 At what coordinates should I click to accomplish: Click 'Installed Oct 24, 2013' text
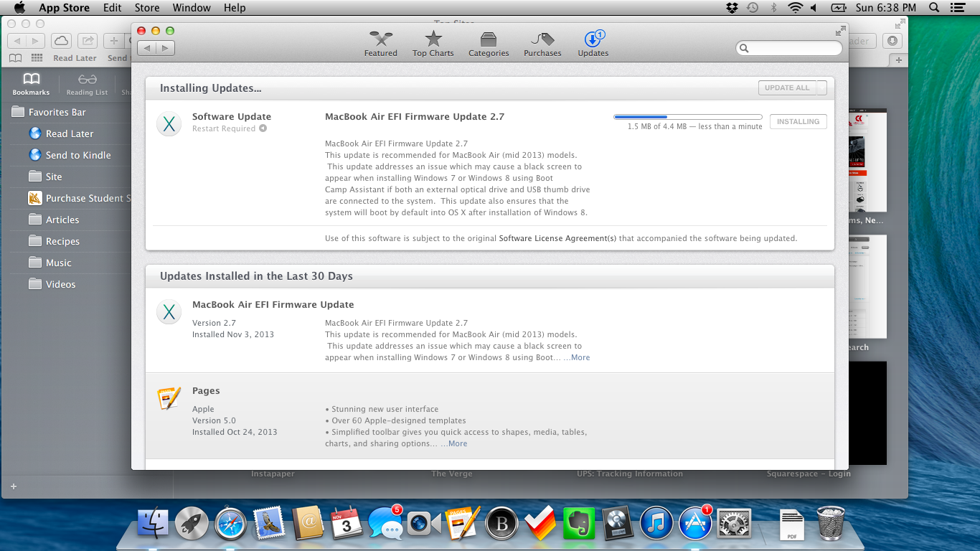[x=235, y=432]
